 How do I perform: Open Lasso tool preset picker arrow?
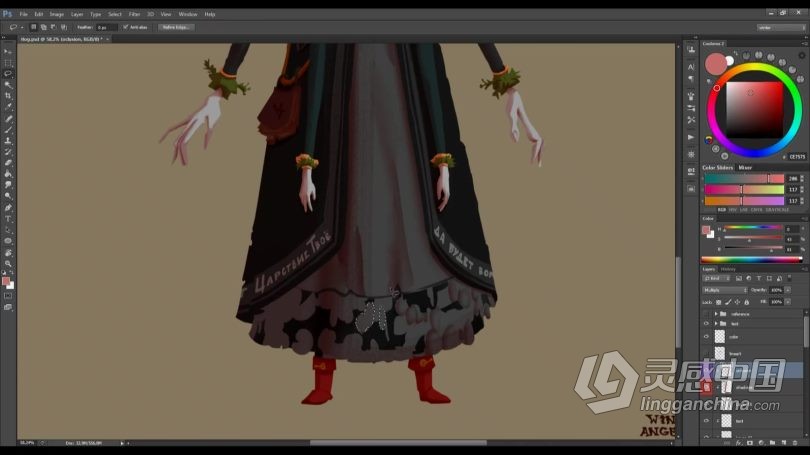(x=22, y=27)
